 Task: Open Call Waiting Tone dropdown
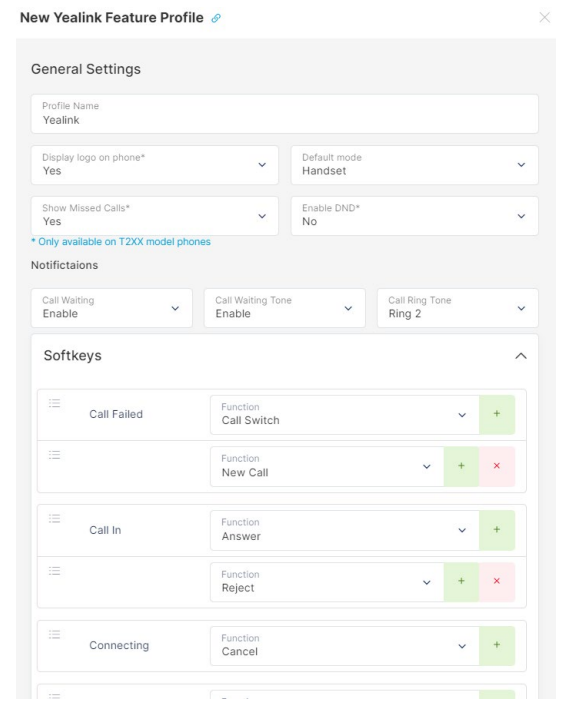click(x=284, y=308)
